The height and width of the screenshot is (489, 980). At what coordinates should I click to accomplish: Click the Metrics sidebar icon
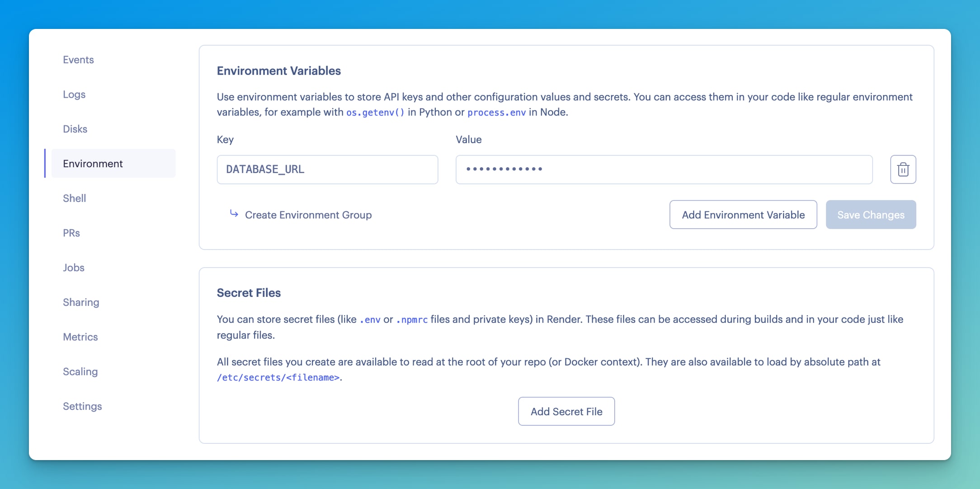tap(80, 336)
